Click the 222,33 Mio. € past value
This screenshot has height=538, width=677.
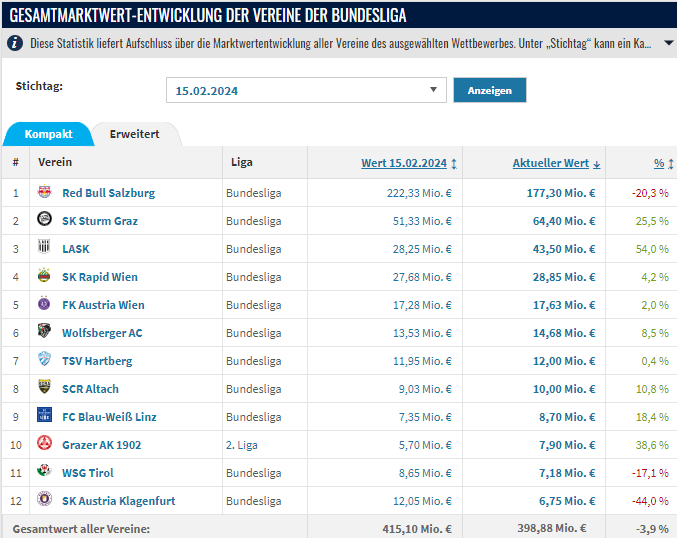click(x=419, y=193)
